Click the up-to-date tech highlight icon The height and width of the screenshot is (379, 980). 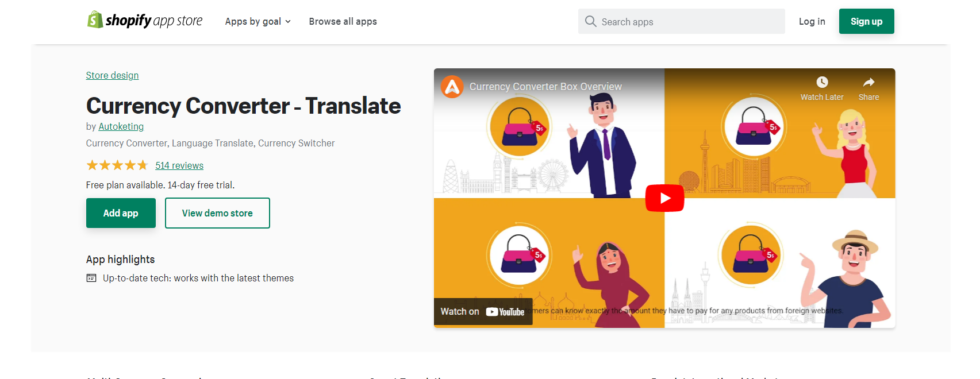pos(91,278)
